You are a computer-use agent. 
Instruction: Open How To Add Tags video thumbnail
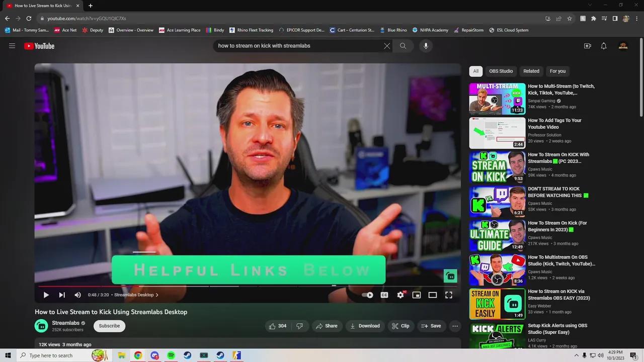497,133
